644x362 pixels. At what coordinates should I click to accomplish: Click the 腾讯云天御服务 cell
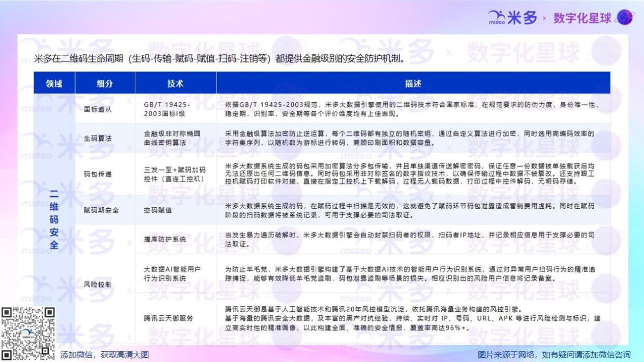pos(175,318)
